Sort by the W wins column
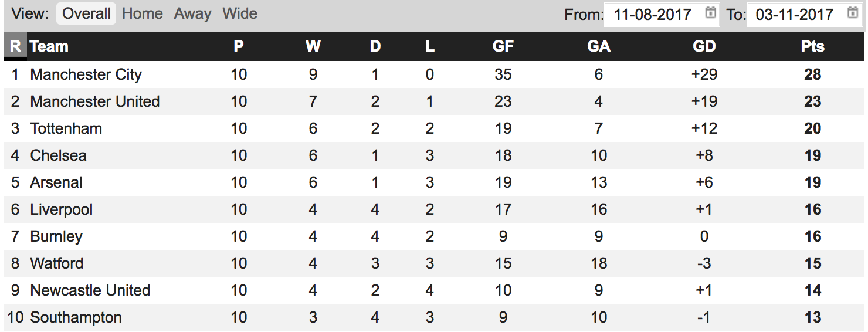This screenshot has height=332, width=868. point(313,46)
